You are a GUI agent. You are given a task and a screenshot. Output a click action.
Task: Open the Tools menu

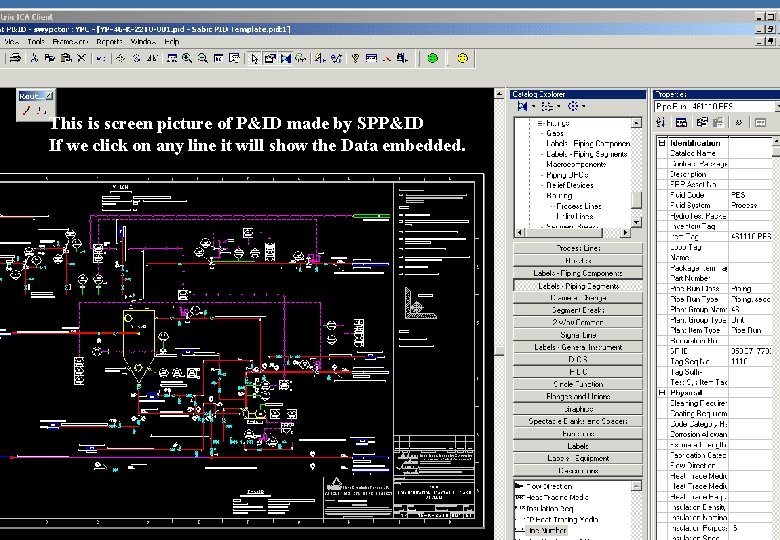[x=36, y=42]
